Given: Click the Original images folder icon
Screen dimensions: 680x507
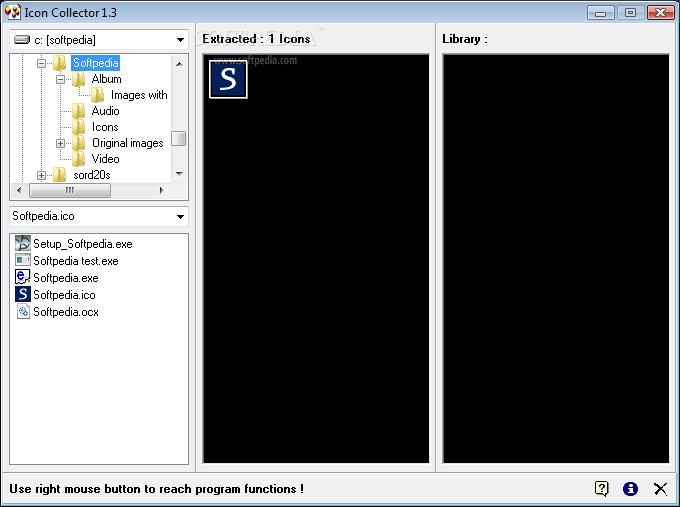Looking at the screenshot, I should tap(78, 143).
